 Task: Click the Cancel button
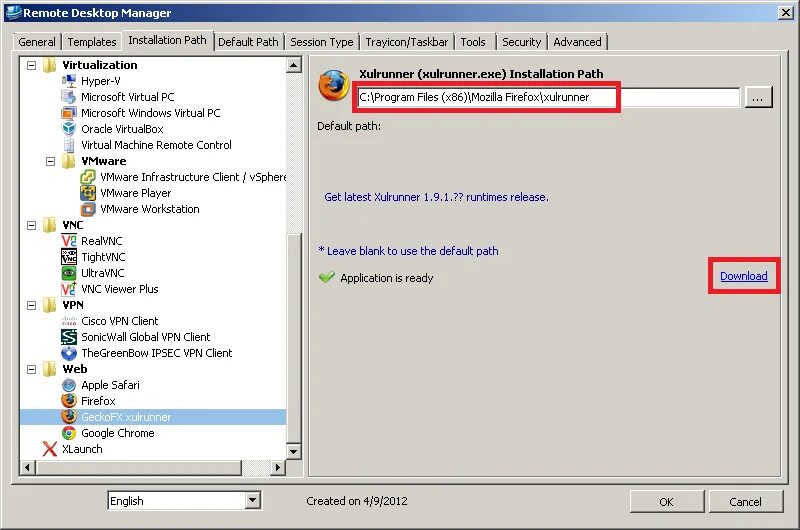pos(745,502)
